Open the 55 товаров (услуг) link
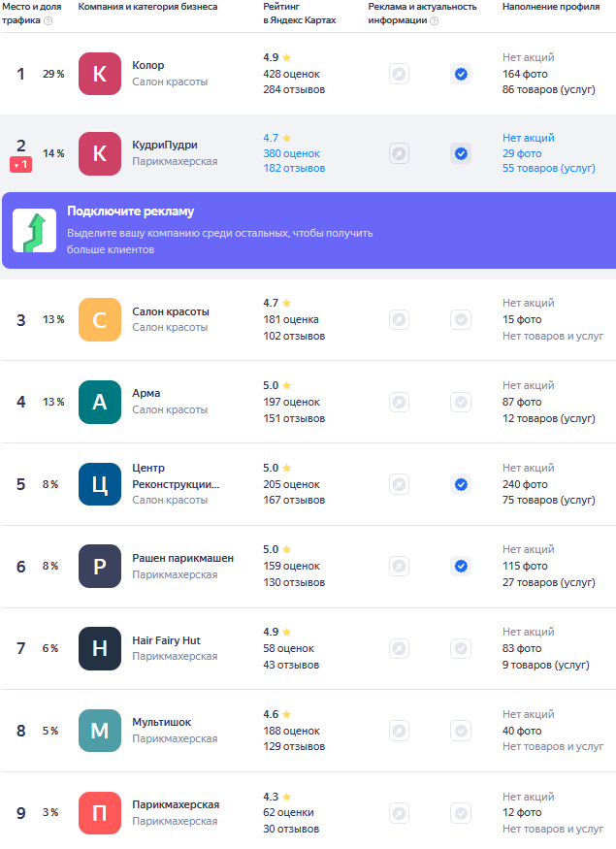Screen dimensions: 616x849 click(548, 169)
